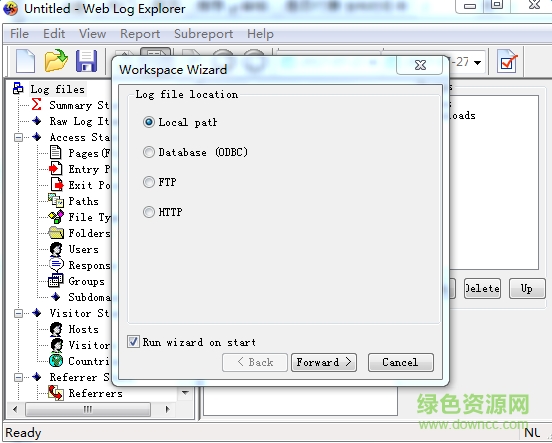Image resolution: width=552 pixels, height=443 pixels.
Task: Open the Subreport menu
Action: (x=203, y=34)
